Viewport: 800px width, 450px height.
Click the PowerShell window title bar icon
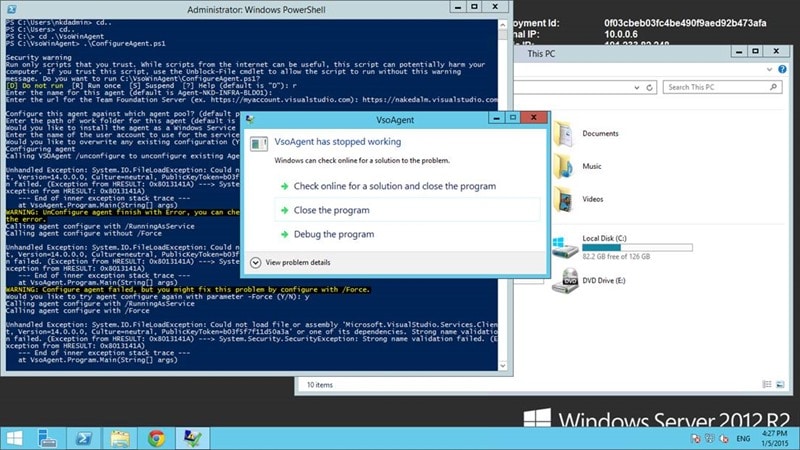click(x=11, y=9)
